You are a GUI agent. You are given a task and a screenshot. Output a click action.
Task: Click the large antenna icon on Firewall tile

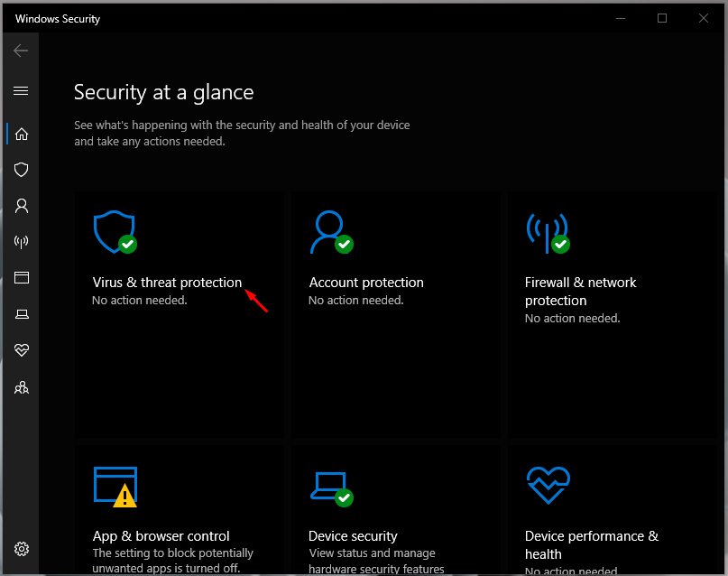pos(546,233)
